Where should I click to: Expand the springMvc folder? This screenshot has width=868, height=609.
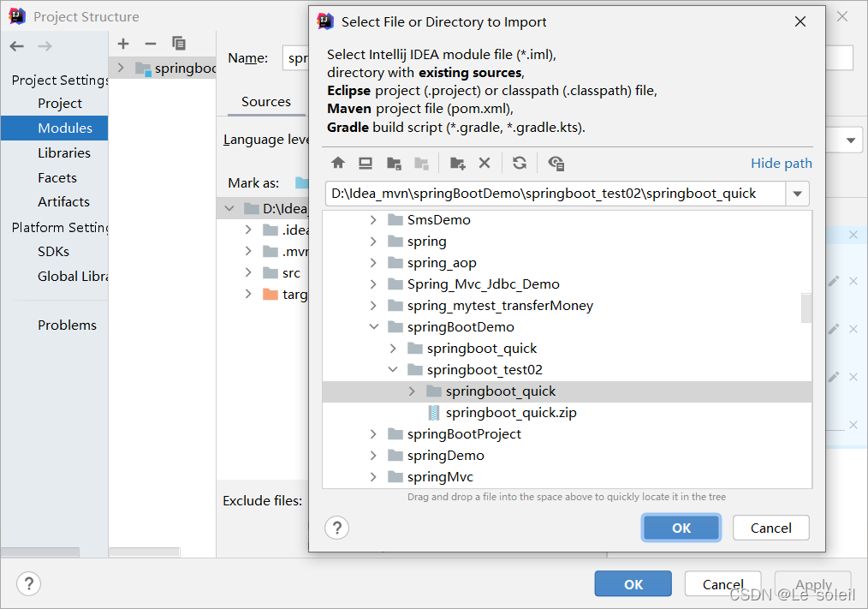point(372,476)
